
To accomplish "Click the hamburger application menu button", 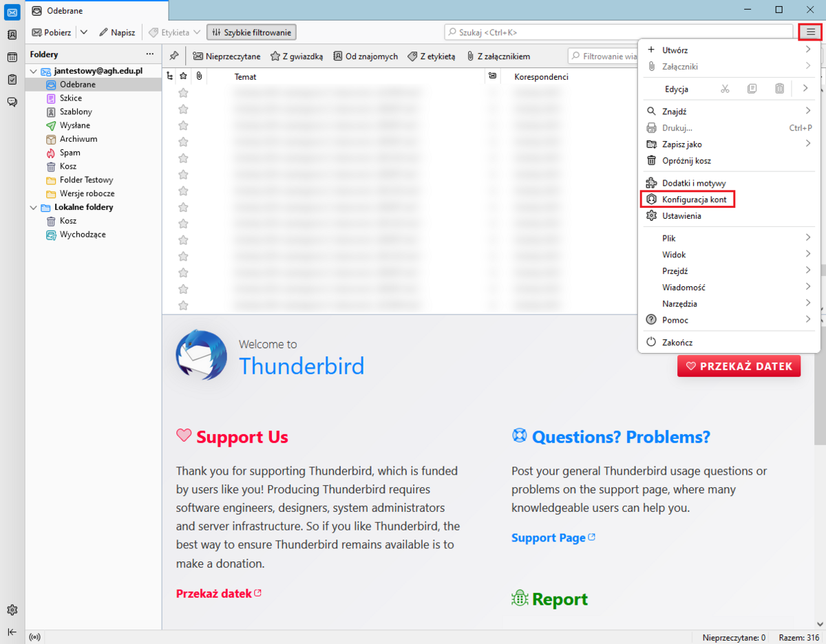I will click(810, 32).
